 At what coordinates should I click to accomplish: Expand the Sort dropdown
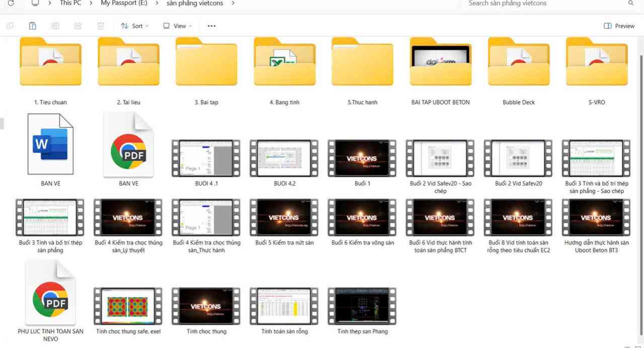pyautogui.click(x=135, y=26)
